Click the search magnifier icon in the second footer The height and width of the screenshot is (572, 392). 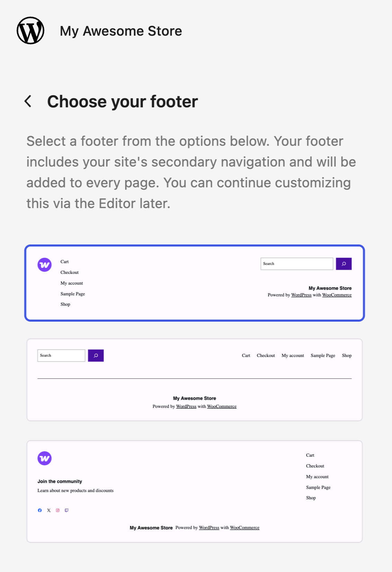96,355
